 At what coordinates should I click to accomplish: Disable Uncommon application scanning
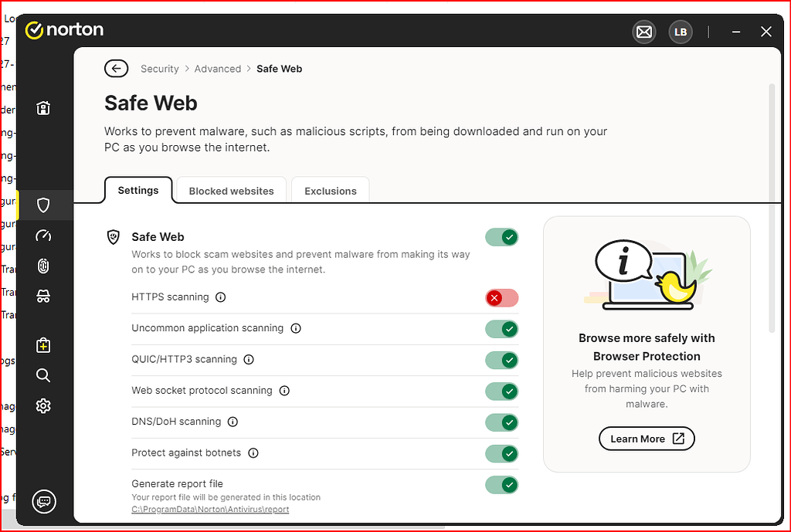[501, 329]
